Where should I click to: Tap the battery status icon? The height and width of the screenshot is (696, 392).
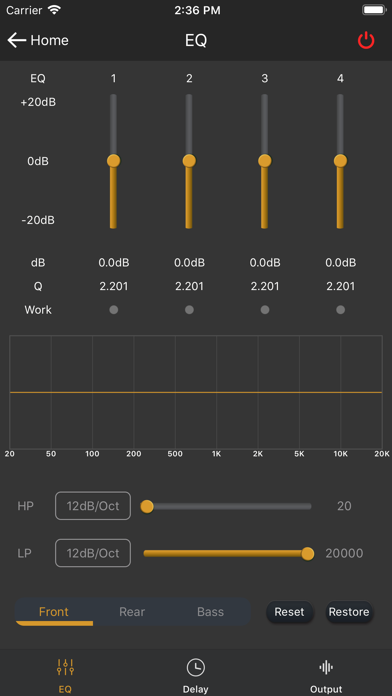[x=373, y=10]
